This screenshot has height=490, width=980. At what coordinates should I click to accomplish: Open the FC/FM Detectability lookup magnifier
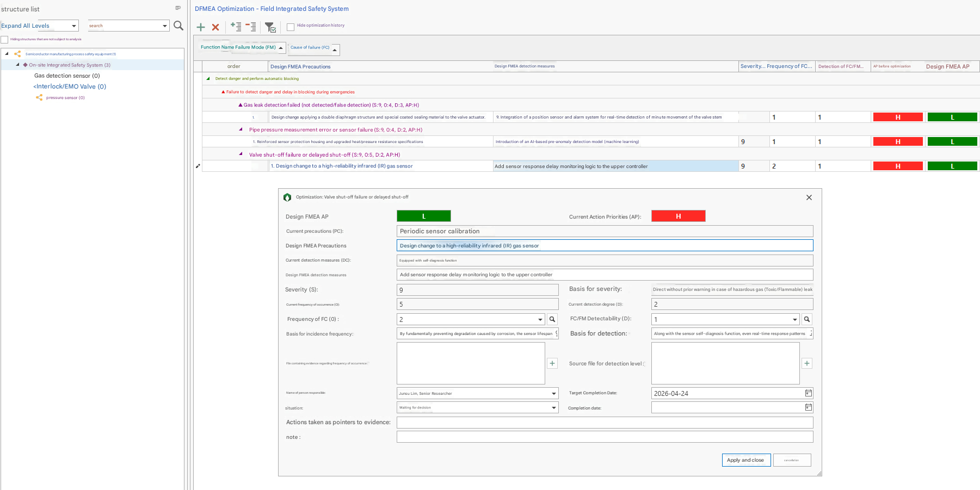(x=807, y=319)
